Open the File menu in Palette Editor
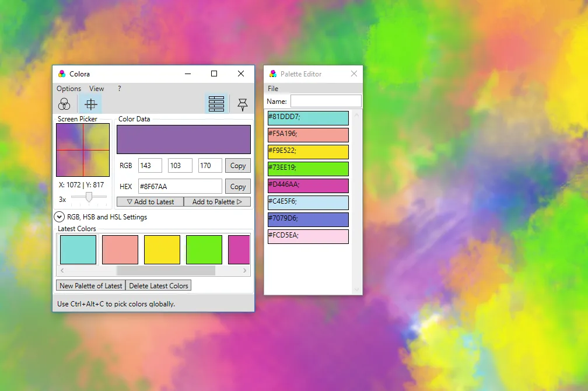588x391 pixels. pos(272,88)
